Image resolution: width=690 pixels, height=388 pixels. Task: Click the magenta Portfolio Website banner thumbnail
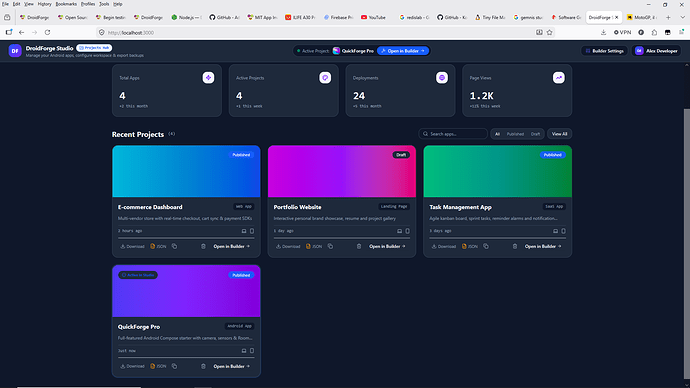point(342,171)
